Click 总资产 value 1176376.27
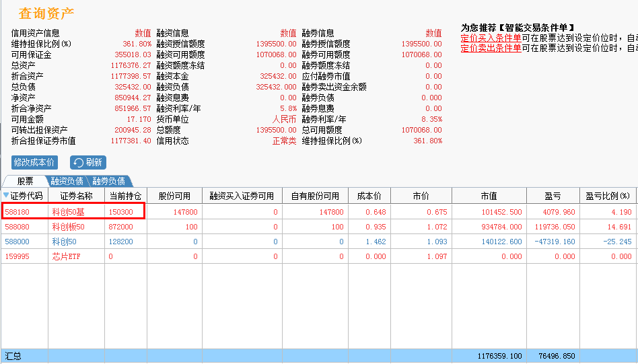The width and height of the screenshot is (638, 364). (131, 65)
